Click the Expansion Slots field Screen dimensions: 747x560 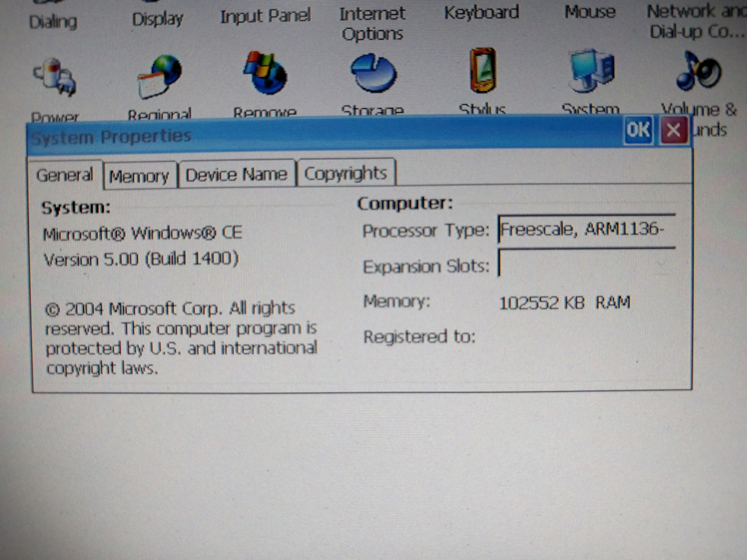(x=587, y=264)
